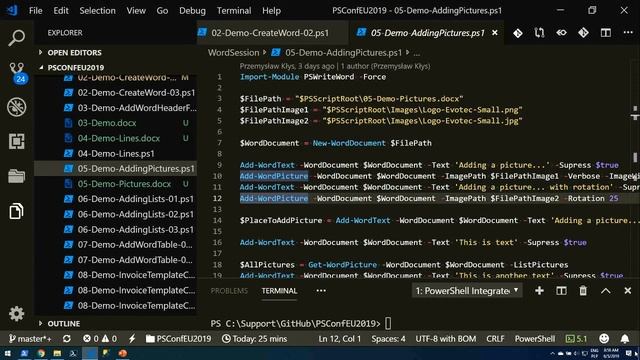This screenshot has height=360, width=640.
Task: Open the feedback smiley in status bar
Action: point(604,338)
